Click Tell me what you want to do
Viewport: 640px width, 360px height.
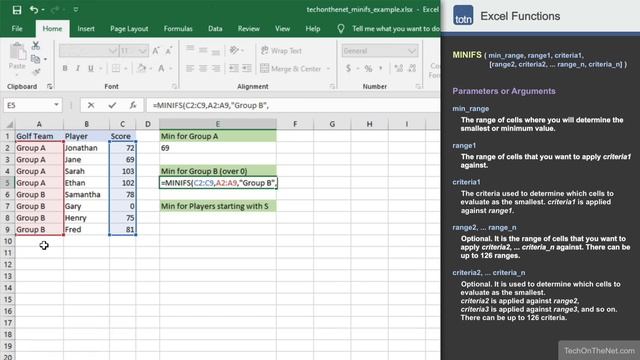tap(396, 29)
